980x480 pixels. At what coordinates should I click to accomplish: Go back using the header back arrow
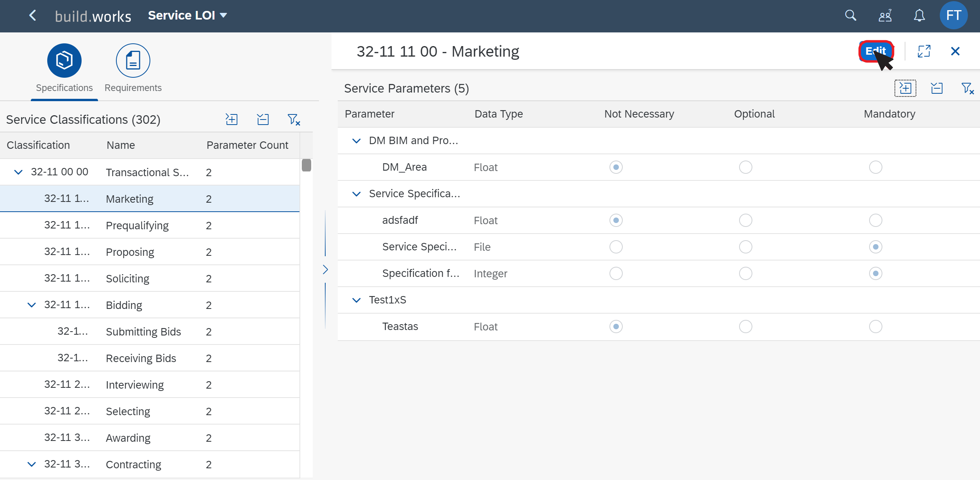tap(33, 16)
